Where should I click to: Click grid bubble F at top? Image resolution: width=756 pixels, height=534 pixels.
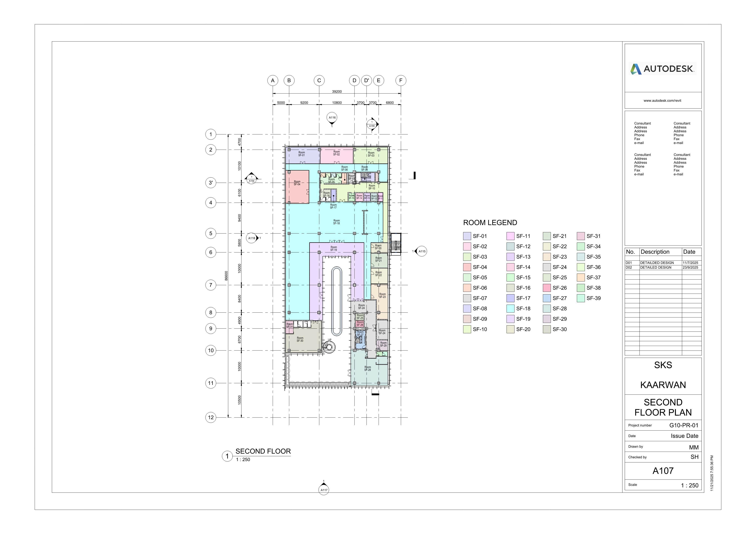pyautogui.click(x=401, y=81)
